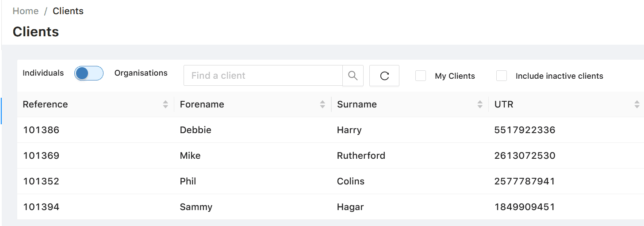Click the Surname column header
Image resolution: width=644 pixels, height=226 pixels.
pyautogui.click(x=410, y=104)
